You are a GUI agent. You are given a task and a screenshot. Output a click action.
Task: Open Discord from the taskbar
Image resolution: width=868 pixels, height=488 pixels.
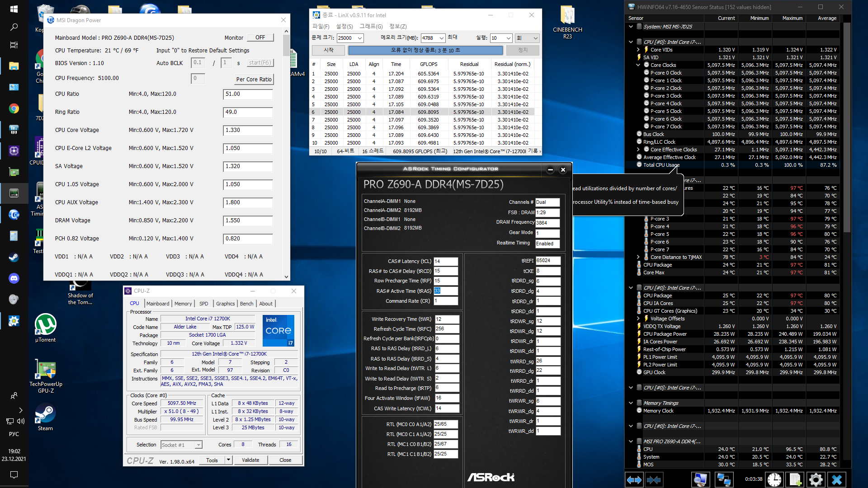(x=14, y=278)
